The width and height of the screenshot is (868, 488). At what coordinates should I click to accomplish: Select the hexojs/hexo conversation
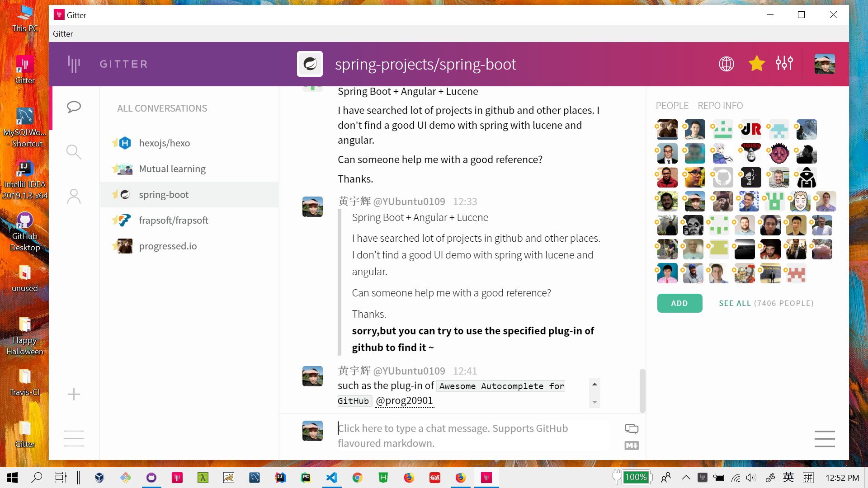(x=165, y=143)
